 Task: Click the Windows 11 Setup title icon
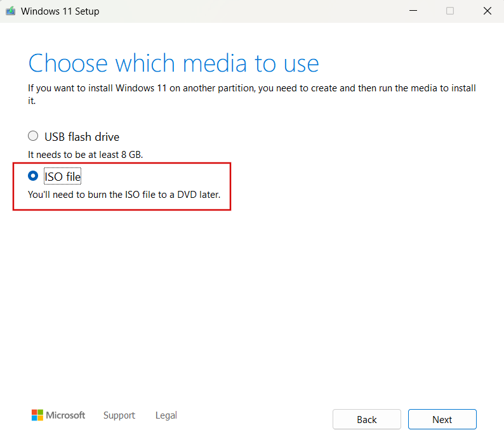(11, 11)
